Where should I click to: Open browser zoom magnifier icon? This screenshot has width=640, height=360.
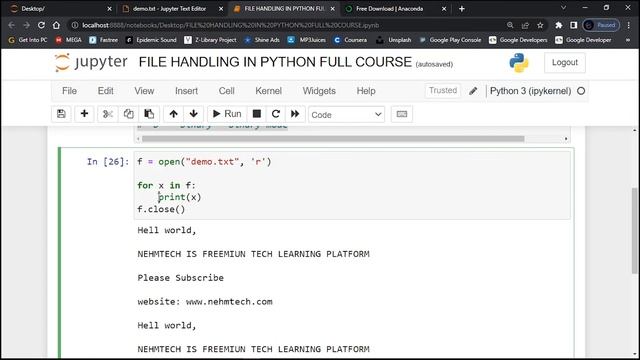(510, 25)
